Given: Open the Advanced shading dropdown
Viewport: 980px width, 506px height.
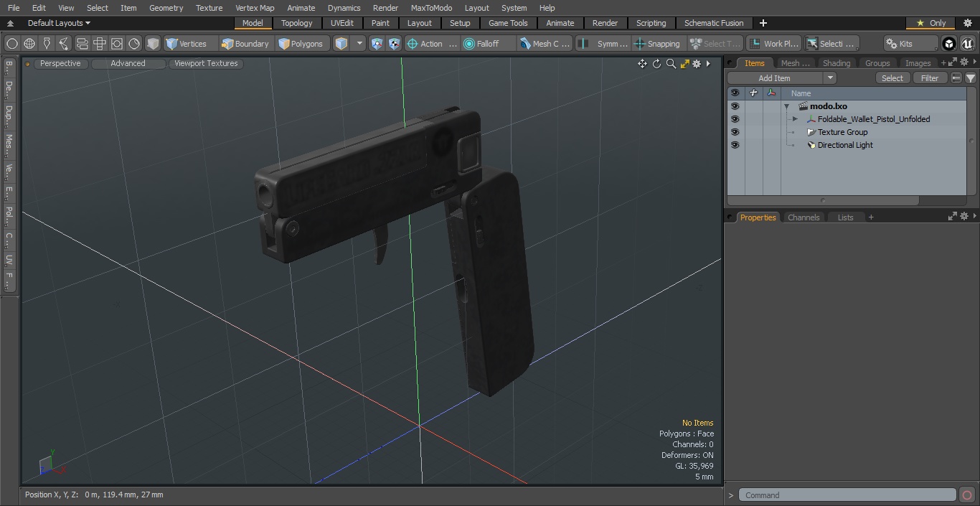Looking at the screenshot, I should (x=128, y=64).
